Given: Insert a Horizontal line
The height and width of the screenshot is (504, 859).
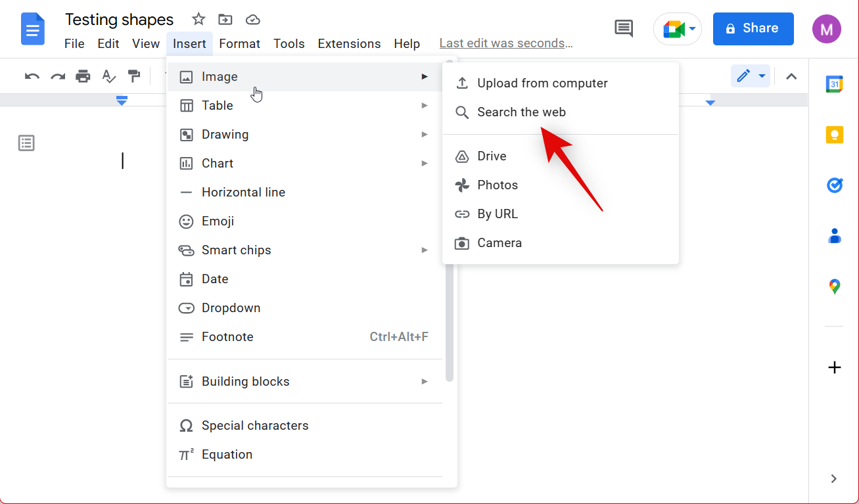Looking at the screenshot, I should click(305, 193).
